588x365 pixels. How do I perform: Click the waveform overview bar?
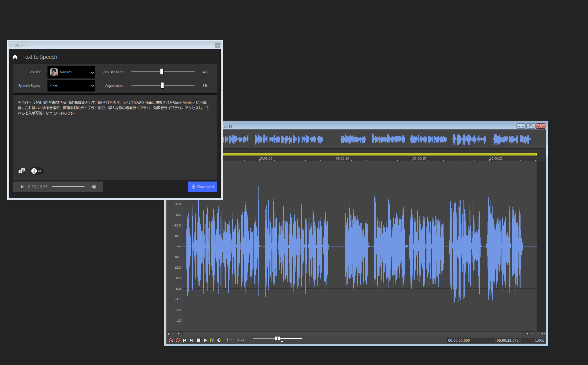click(x=384, y=139)
